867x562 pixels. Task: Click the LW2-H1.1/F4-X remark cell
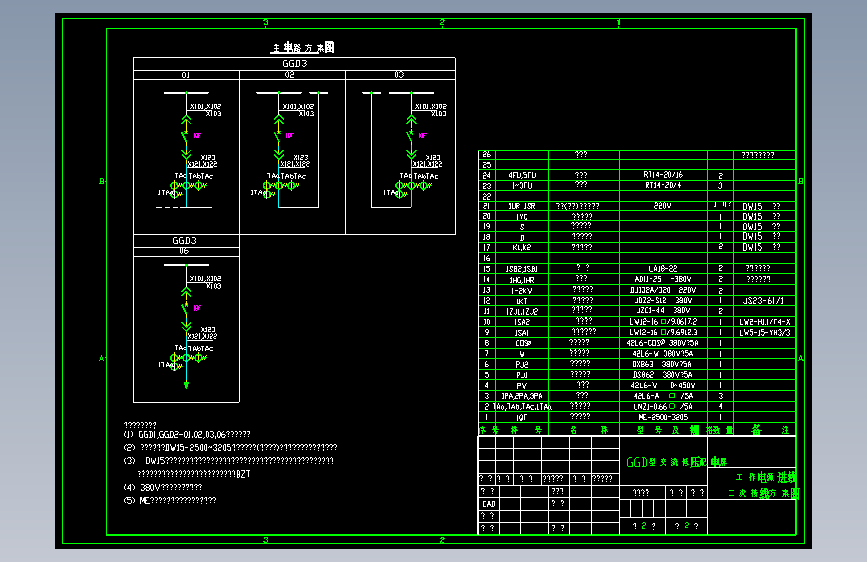tap(765, 322)
